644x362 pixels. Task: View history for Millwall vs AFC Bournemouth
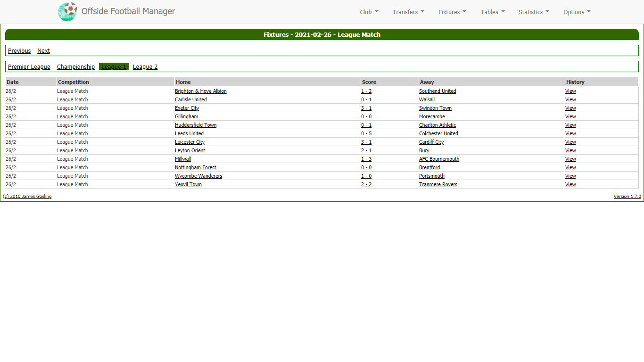[x=570, y=159]
